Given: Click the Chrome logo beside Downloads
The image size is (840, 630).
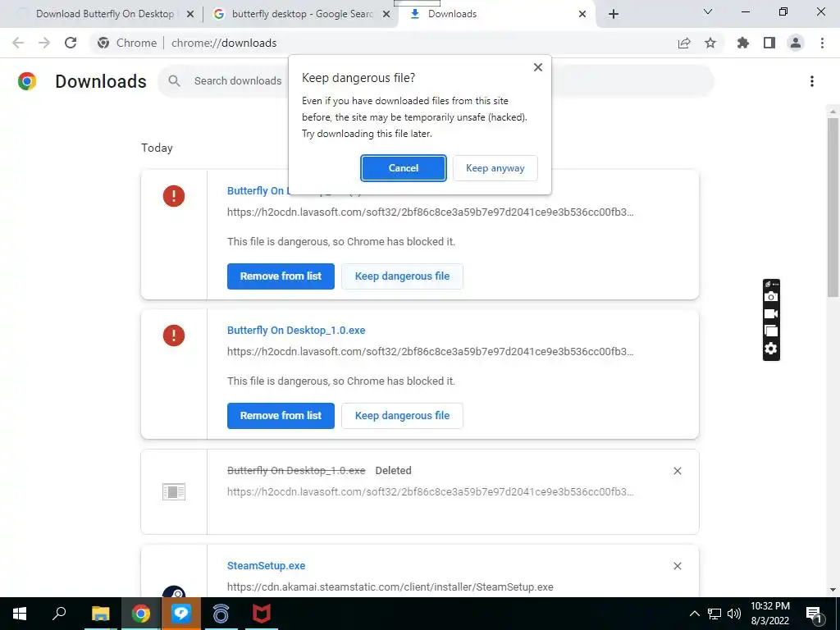Looking at the screenshot, I should 27,81.
